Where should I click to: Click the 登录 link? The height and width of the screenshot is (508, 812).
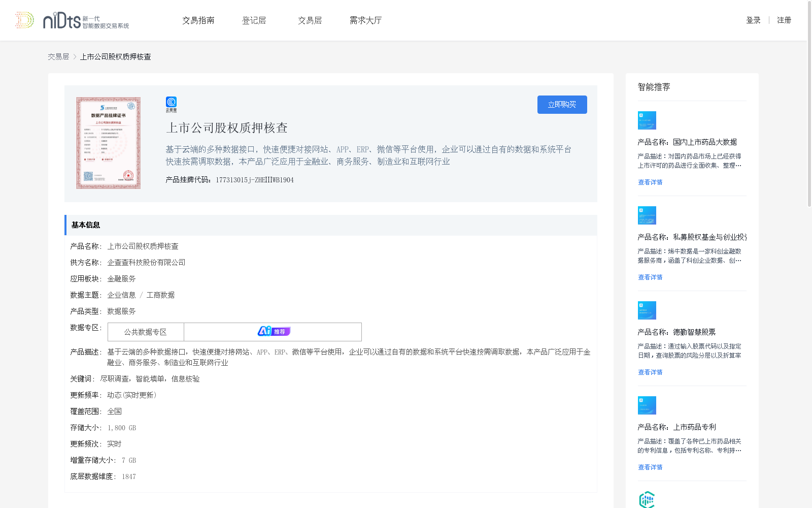pos(753,20)
